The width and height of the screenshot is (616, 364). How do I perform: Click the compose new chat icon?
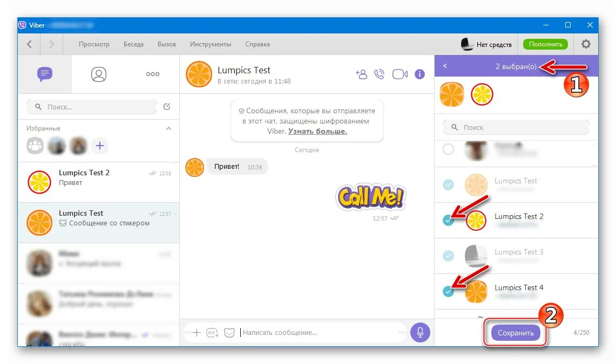(167, 106)
